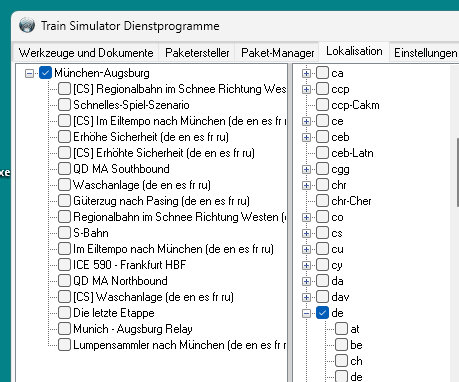Check the at sub-locale under de
This screenshot has height=382, width=459.
pyautogui.click(x=341, y=329)
